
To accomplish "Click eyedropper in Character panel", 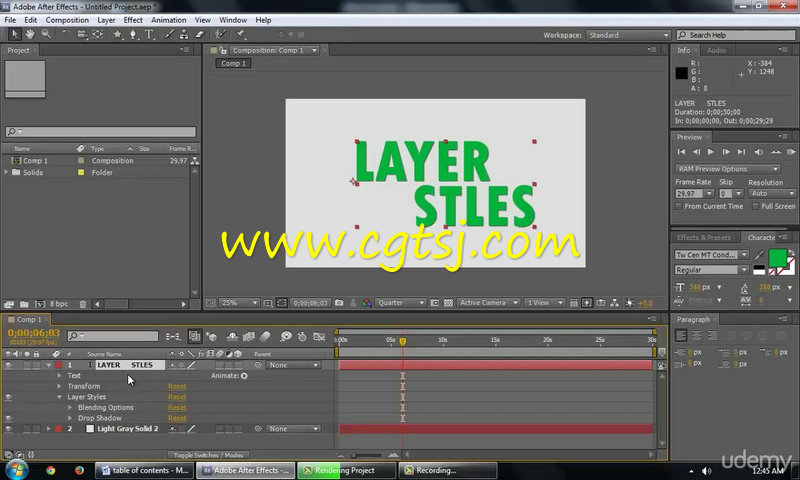I will coord(759,255).
